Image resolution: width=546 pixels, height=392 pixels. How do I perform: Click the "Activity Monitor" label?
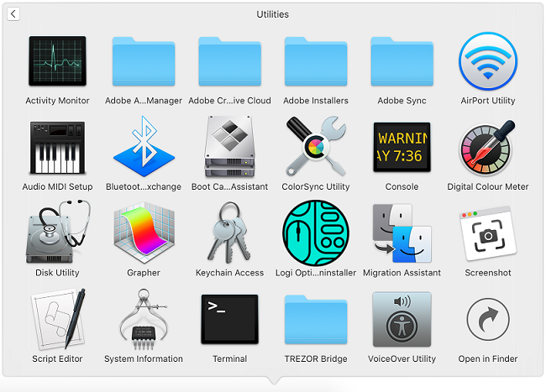pyautogui.click(x=57, y=101)
